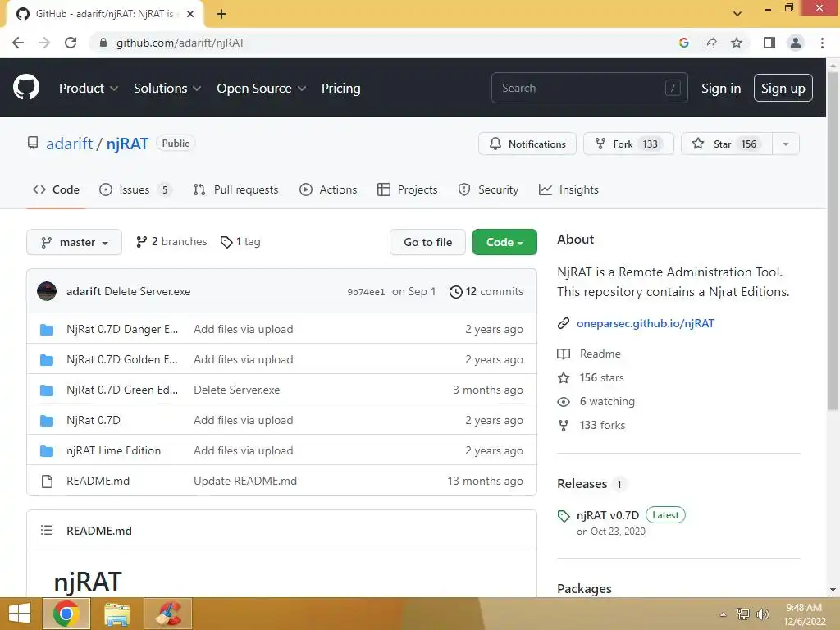Open njRAT Lime Edition folder
This screenshot has width=840, height=630.
pos(113,450)
